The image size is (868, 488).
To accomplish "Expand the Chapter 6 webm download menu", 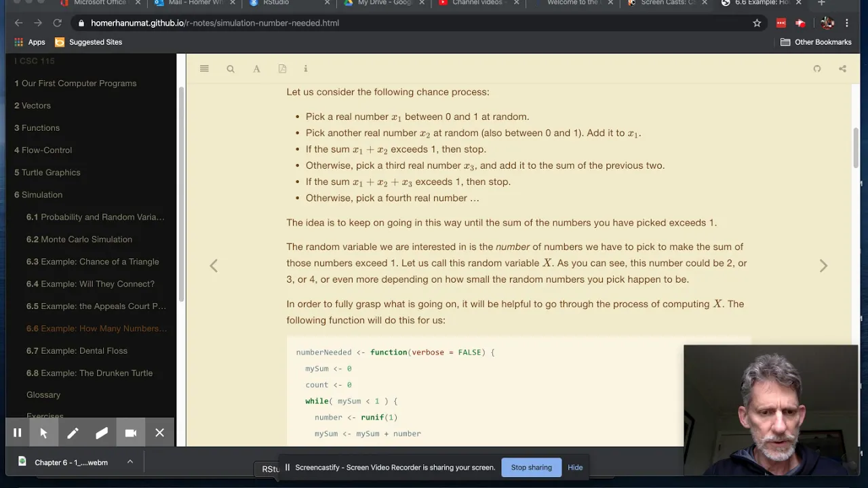I will click(x=130, y=462).
